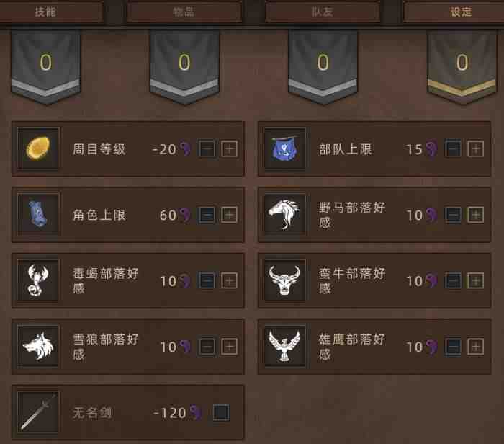Click the bull head tribe emblem

coord(284,280)
